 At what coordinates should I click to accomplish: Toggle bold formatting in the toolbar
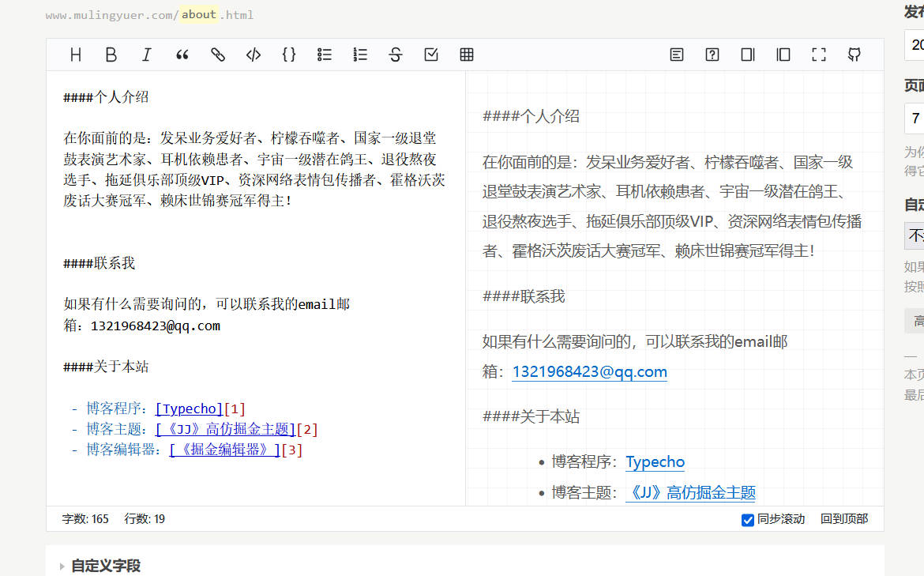coord(111,55)
